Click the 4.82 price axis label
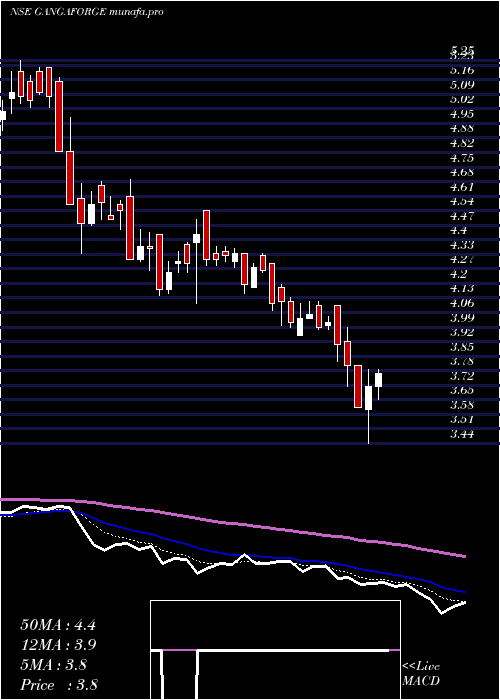The image size is (500, 700). coord(462,143)
